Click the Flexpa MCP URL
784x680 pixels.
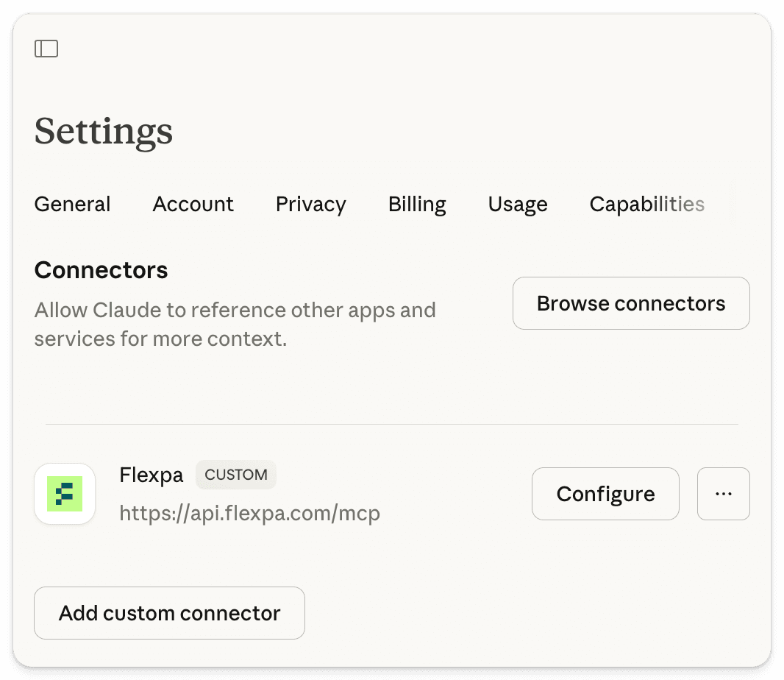pos(250,513)
